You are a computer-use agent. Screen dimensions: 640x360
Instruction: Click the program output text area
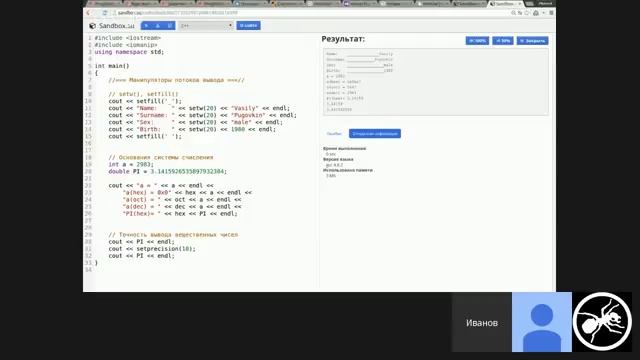tap(436, 82)
